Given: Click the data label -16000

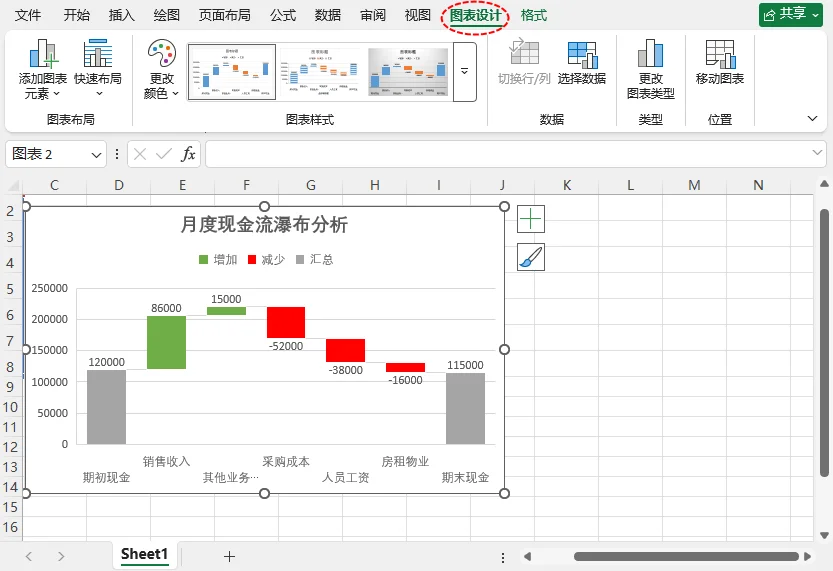Looking at the screenshot, I should [405, 380].
